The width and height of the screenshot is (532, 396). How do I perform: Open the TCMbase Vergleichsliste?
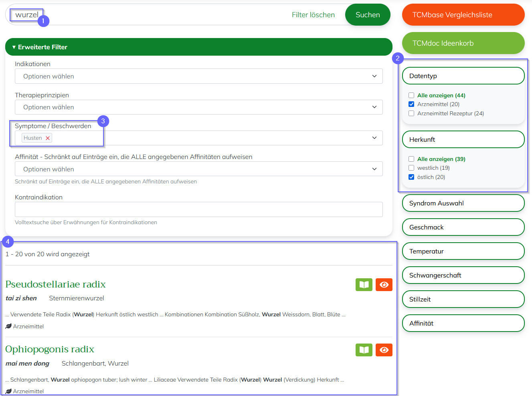tap(463, 15)
